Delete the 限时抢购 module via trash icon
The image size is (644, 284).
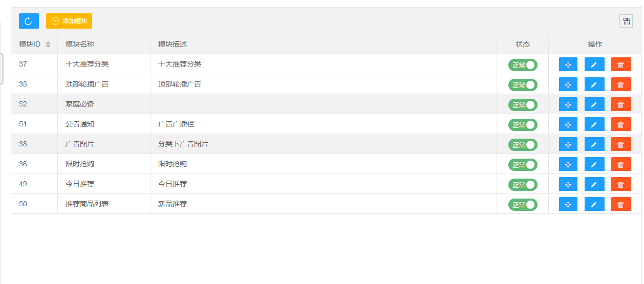[621, 164]
